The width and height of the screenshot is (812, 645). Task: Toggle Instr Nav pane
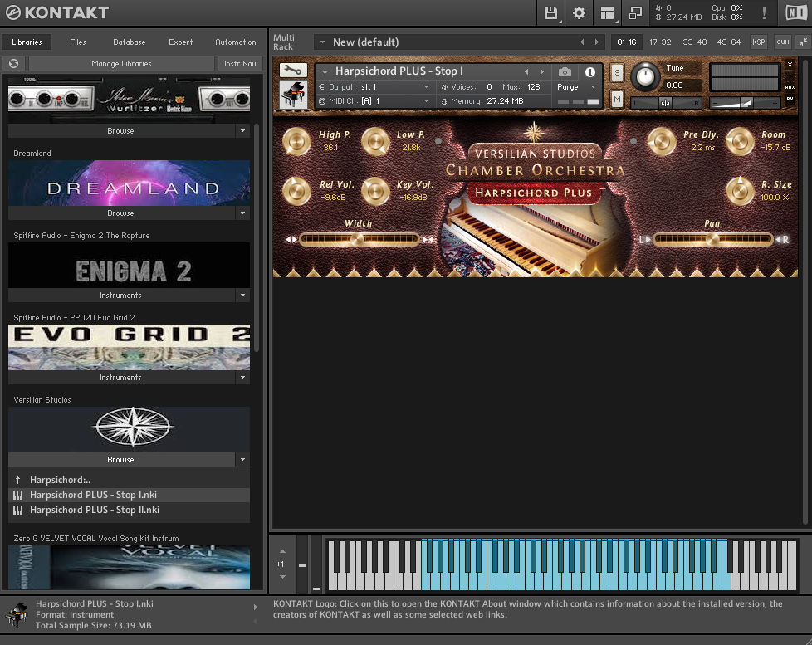pos(240,63)
